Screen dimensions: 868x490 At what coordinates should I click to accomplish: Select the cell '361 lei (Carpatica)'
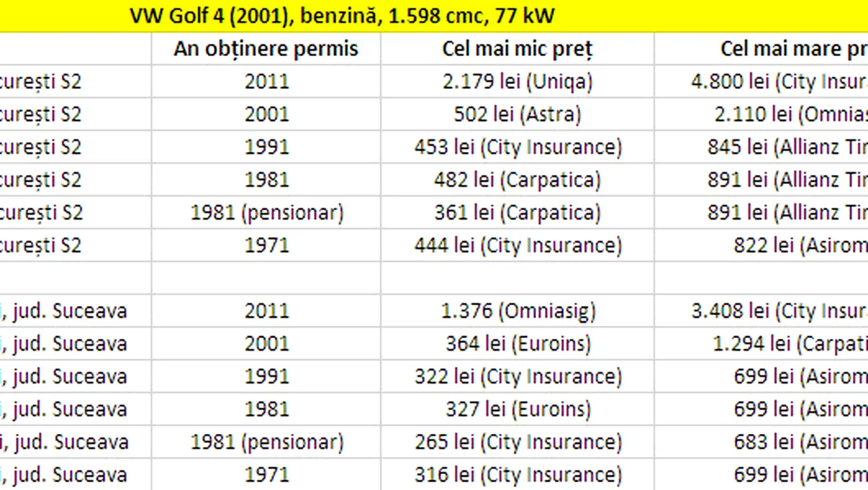click(x=517, y=213)
